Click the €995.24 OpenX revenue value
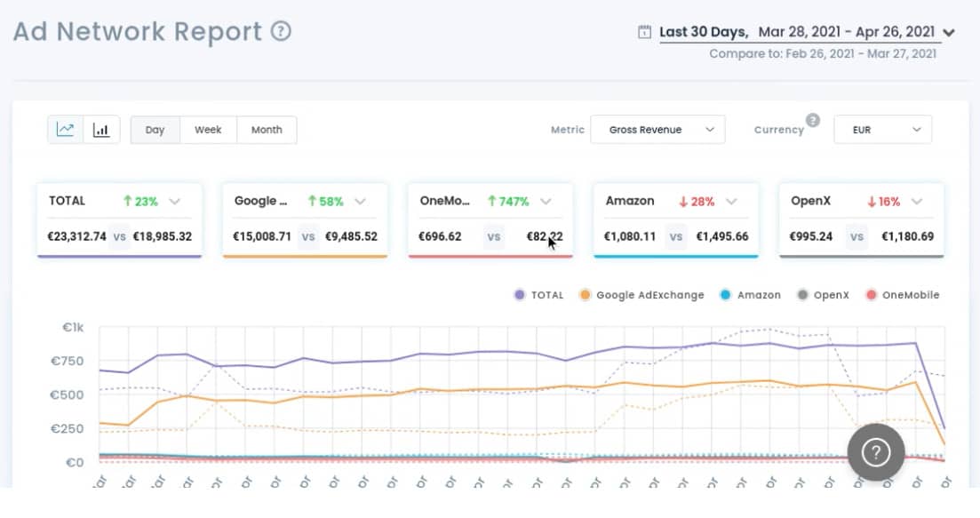This screenshot has width=980, height=518. pyautogui.click(x=810, y=236)
